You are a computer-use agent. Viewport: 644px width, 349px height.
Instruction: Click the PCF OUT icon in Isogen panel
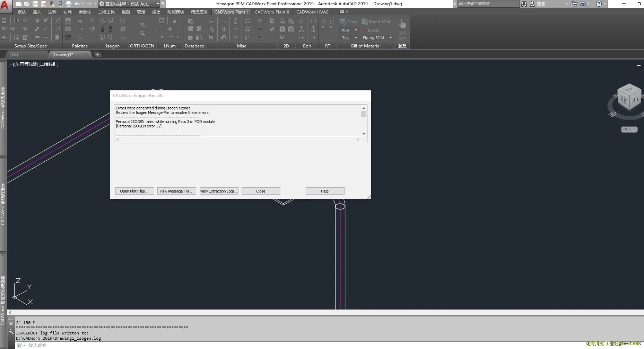click(102, 37)
